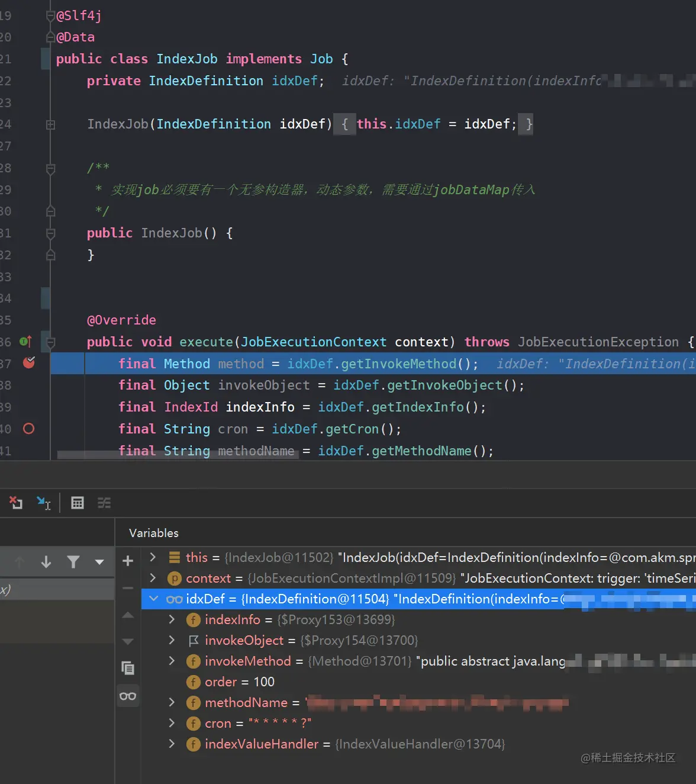Click the object icon beside 'this' variable
Viewport: 696px width, 784px height.
pyautogui.click(x=175, y=557)
